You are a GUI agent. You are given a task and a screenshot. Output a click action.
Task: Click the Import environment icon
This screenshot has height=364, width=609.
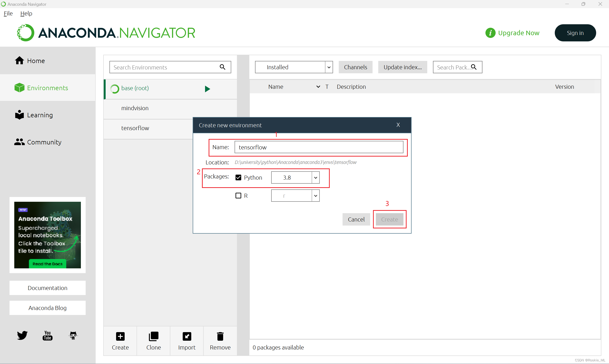pos(187,336)
